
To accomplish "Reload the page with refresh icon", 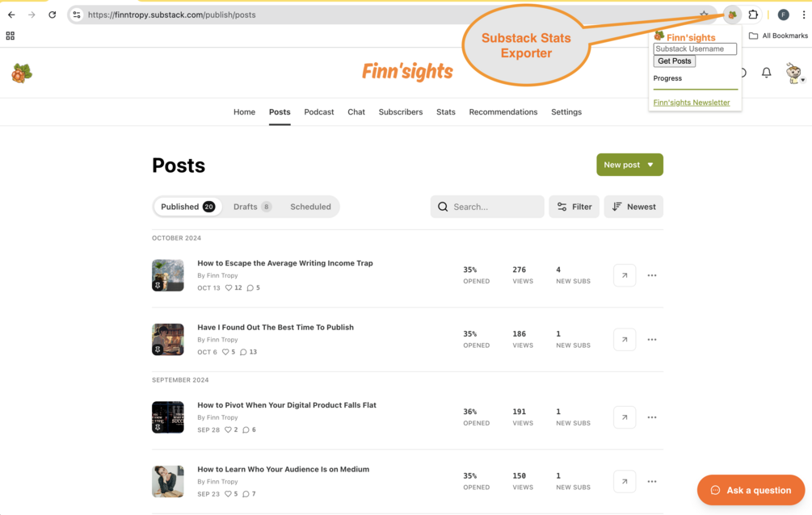I will 52,15.
